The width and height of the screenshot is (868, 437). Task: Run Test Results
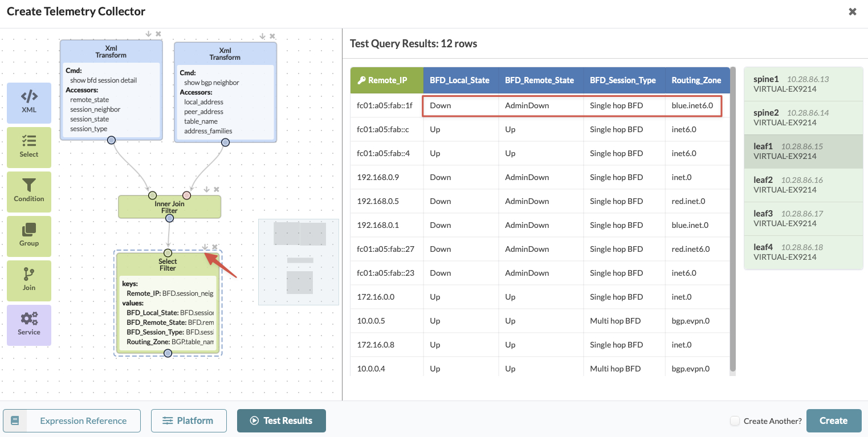[x=282, y=420]
